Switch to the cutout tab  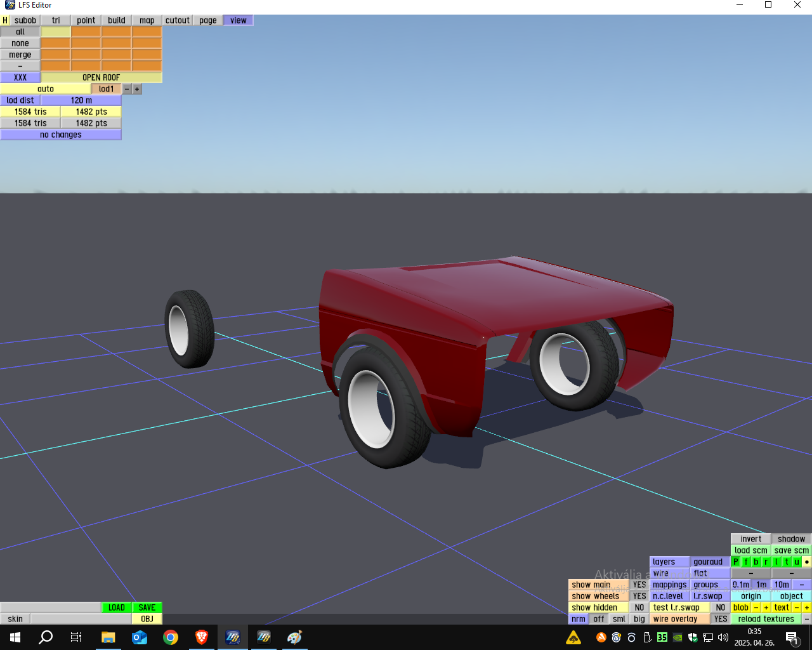coord(178,20)
